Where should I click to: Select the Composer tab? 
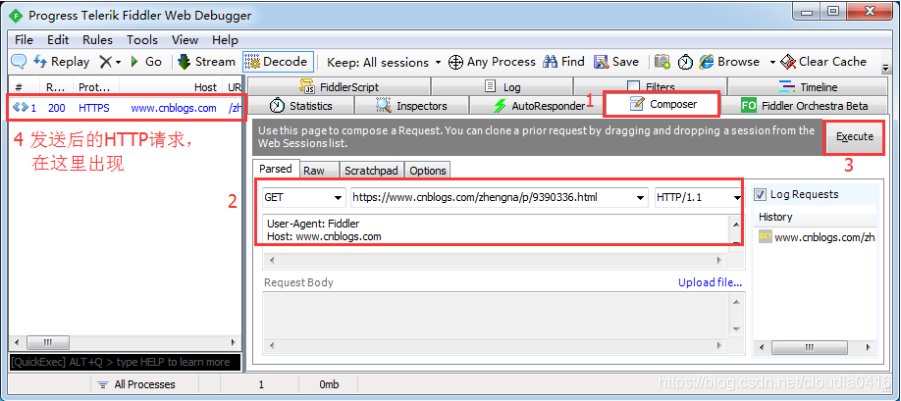(663, 105)
